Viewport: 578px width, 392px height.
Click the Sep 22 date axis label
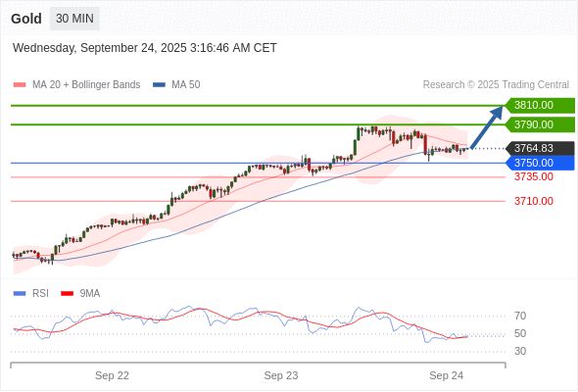tap(112, 375)
